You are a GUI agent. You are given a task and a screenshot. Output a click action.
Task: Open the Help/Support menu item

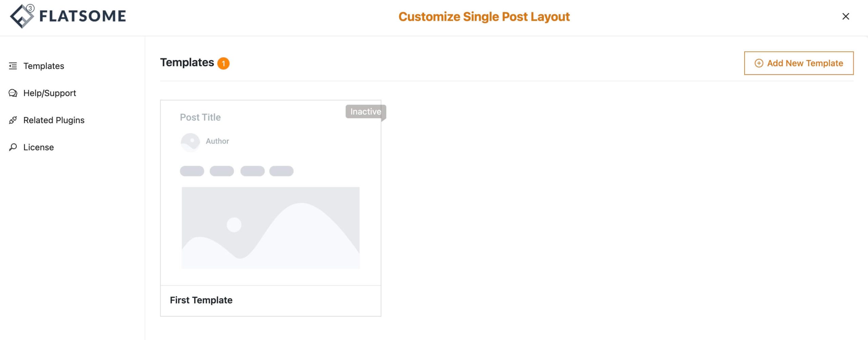point(50,93)
